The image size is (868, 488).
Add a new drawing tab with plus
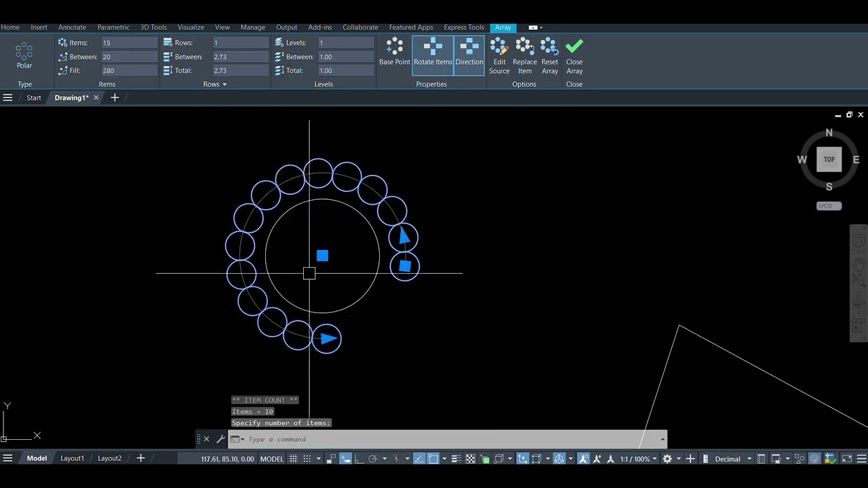click(115, 98)
